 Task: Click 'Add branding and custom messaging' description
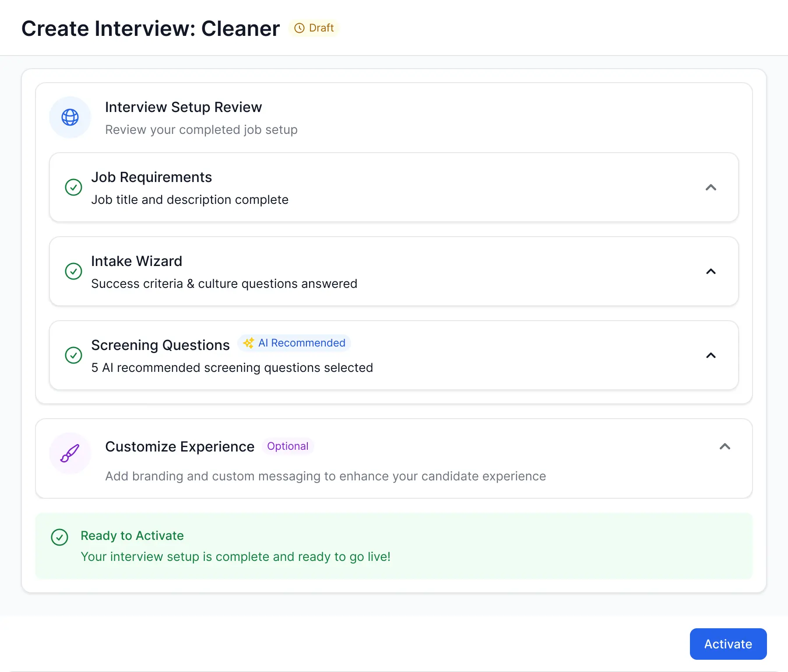pos(326,476)
